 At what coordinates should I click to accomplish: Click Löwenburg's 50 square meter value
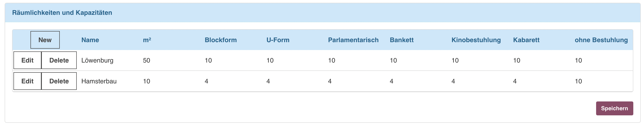pyautogui.click(x=146, y=60)
